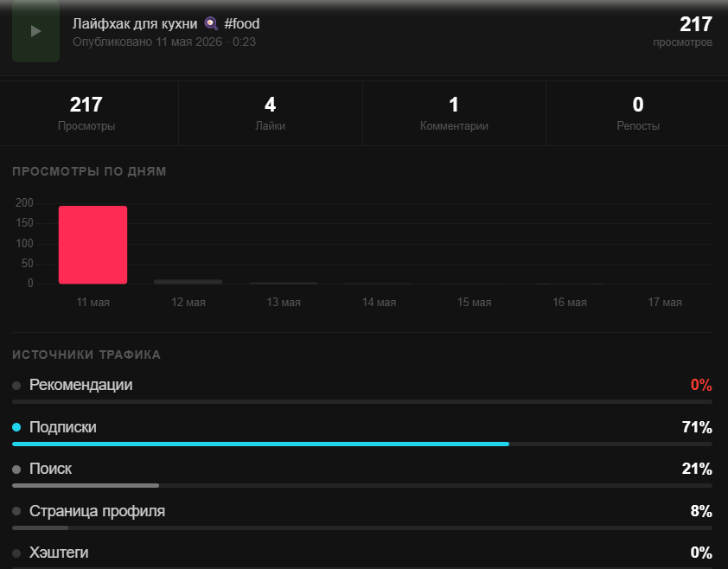728x569 pixels.
Task: Click the '15 мая' axis label
Action: point(474,303)
